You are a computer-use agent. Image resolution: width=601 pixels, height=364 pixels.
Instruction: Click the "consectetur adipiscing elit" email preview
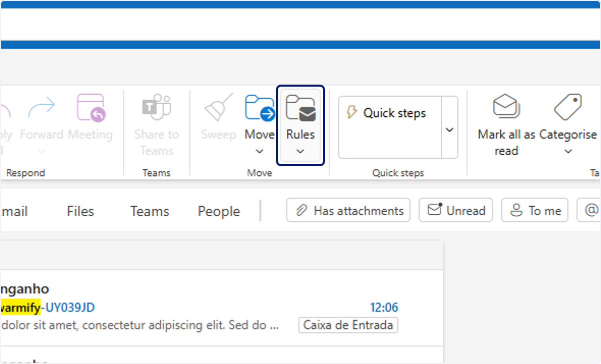154,325
